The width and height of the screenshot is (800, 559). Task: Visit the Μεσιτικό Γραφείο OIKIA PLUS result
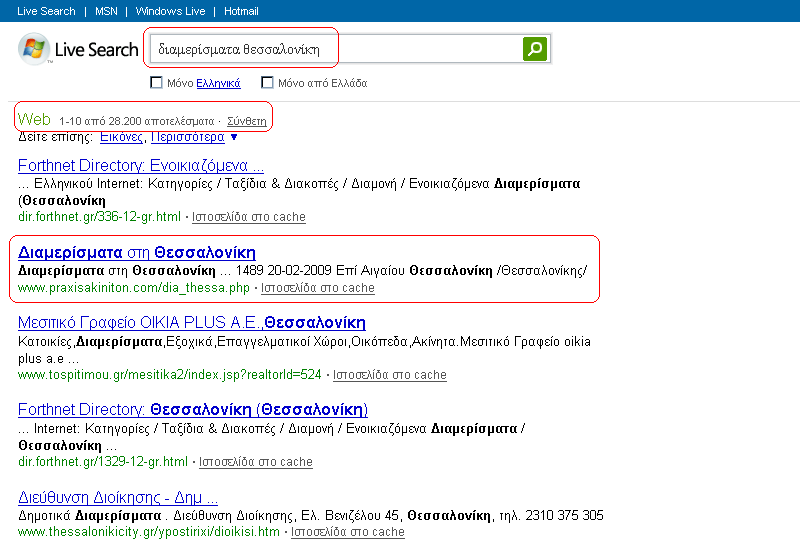[x=192, y=323]
